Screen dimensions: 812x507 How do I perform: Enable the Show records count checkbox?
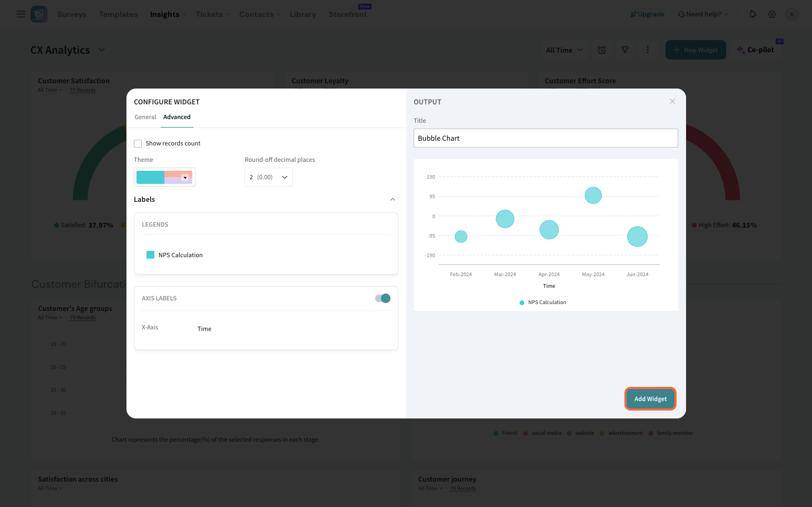point(138,143)
